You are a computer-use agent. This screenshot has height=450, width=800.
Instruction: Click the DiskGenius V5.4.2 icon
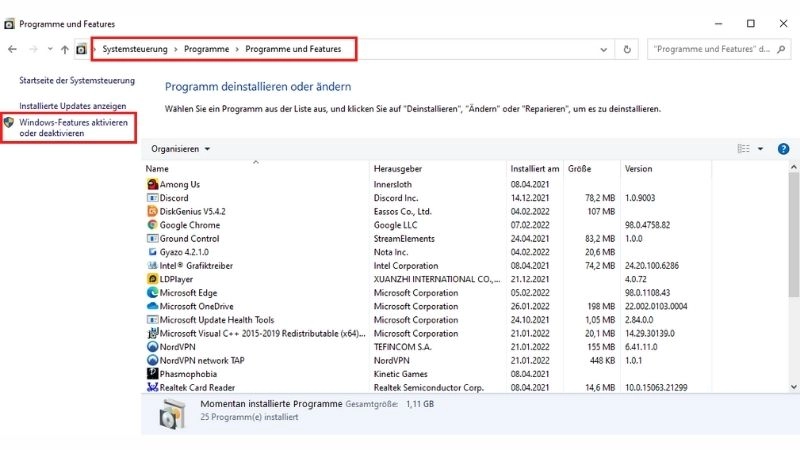pyautogui.click(x=152, y=211)
